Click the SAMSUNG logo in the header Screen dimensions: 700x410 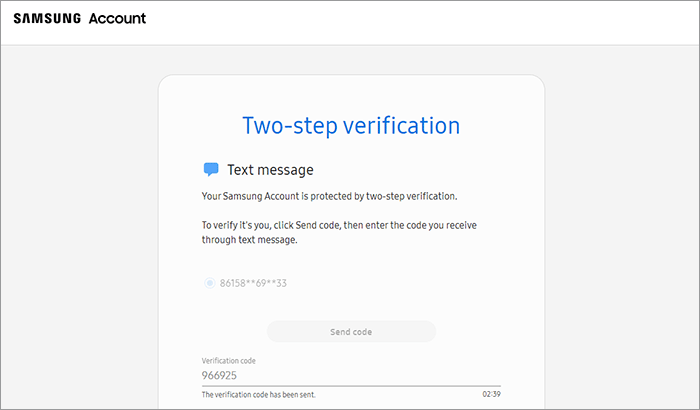(47, 19)
